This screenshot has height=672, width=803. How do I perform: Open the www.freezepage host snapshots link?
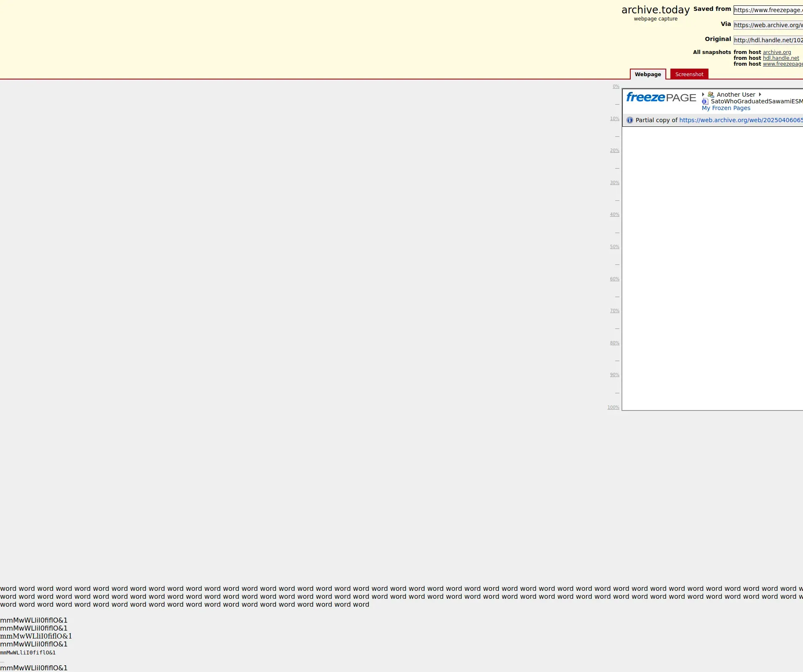782,64
